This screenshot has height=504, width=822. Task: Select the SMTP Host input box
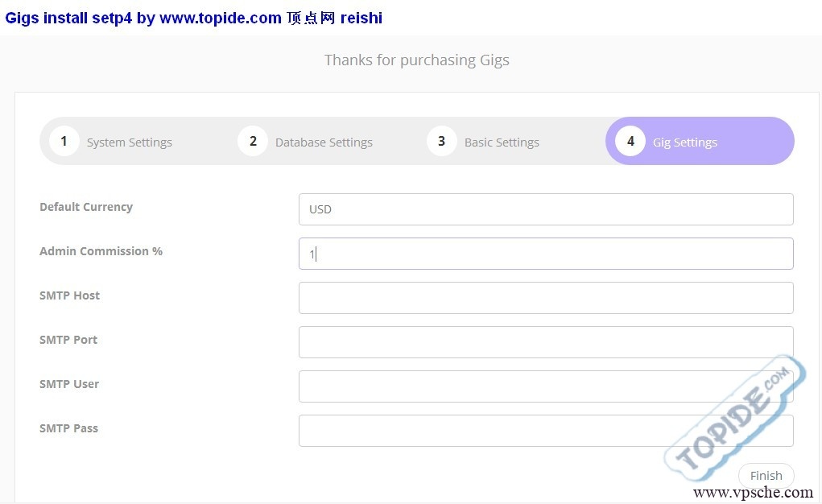[545, 298]
